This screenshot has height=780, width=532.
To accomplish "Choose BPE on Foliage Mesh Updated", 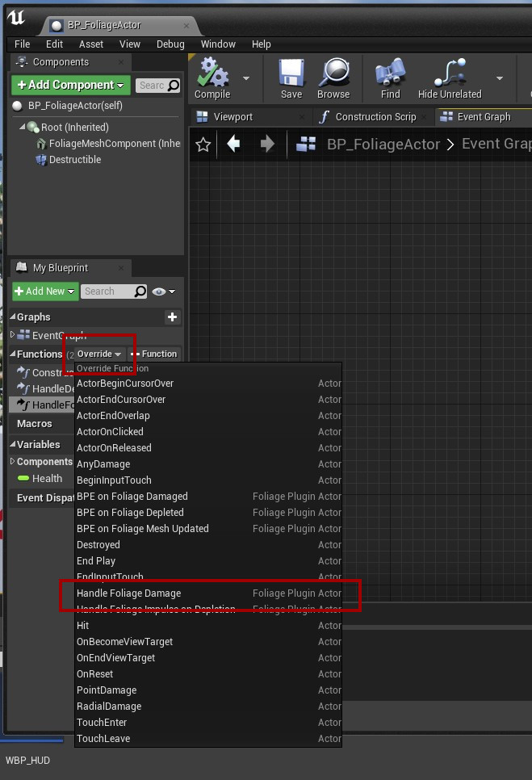I will coord(208,529).
